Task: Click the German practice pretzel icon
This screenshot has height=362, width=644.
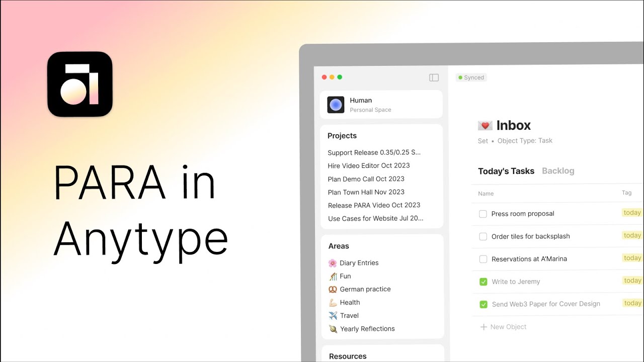Action: [x=333, y=289]
